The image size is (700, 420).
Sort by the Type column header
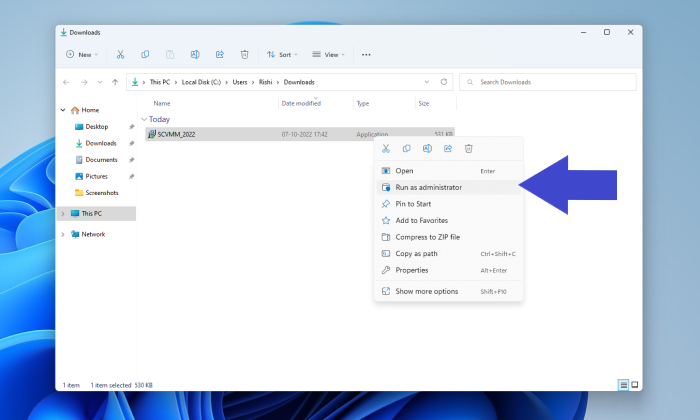point(362,104)
